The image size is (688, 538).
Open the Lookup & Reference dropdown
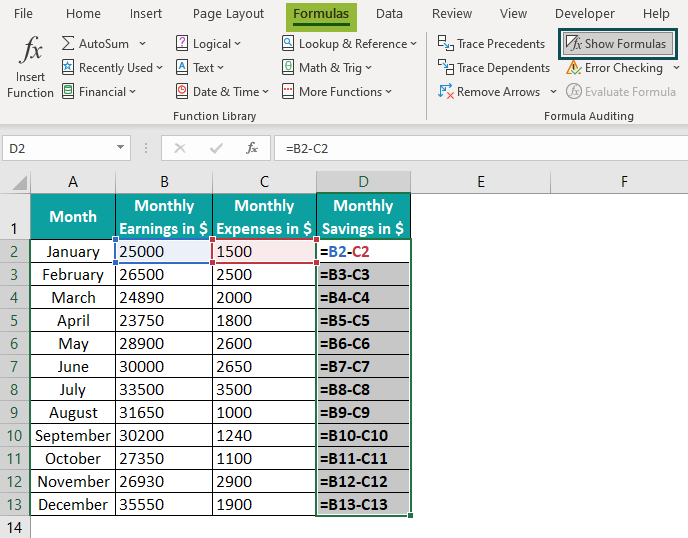tap(349, 43)
